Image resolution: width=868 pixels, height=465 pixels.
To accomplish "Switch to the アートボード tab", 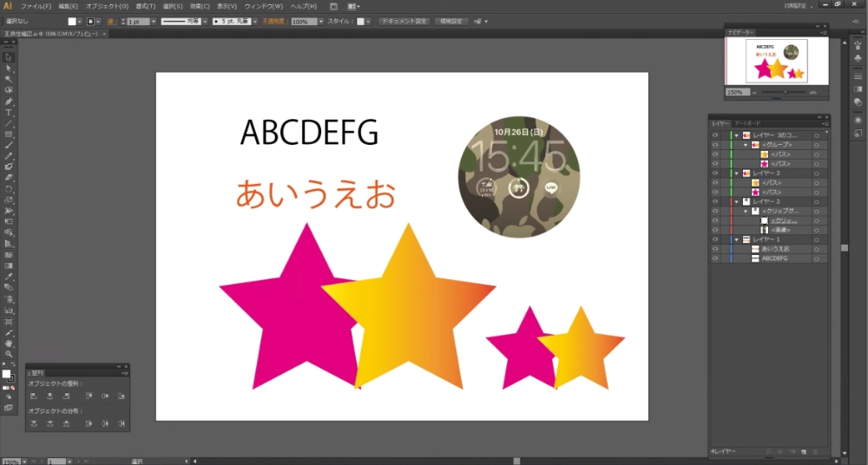I will pos(747,124).
